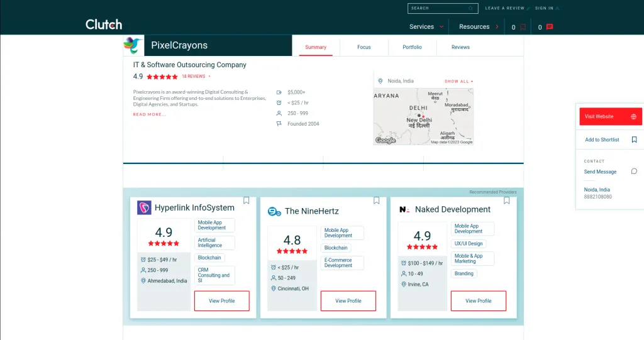Click The NineHertz logo icon

(274, 211)
